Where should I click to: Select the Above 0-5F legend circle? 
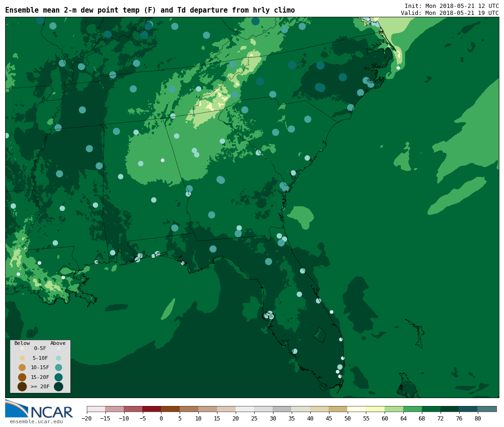(x=58, y=348)
